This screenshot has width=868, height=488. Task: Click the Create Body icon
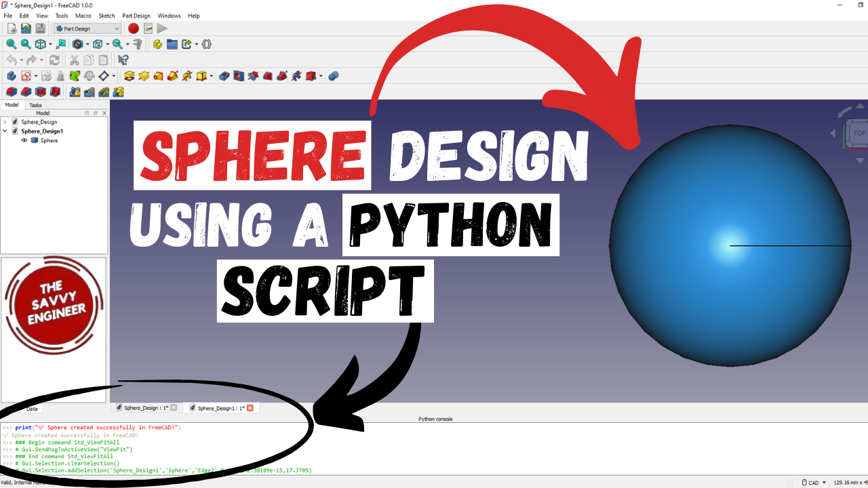[x=11, y=76]
